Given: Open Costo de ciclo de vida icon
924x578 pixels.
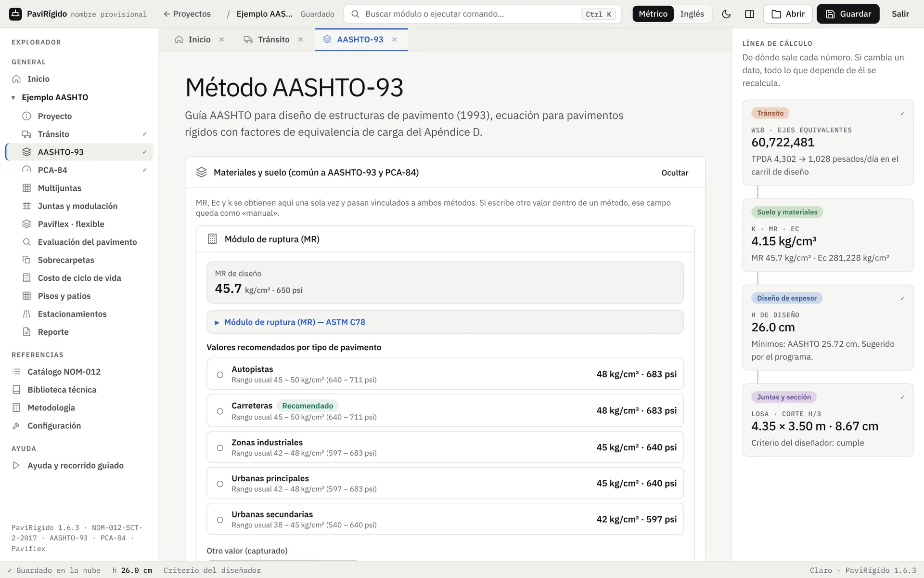Looking at the screenshot, I should pyautogui.click(x=26, y=278).
